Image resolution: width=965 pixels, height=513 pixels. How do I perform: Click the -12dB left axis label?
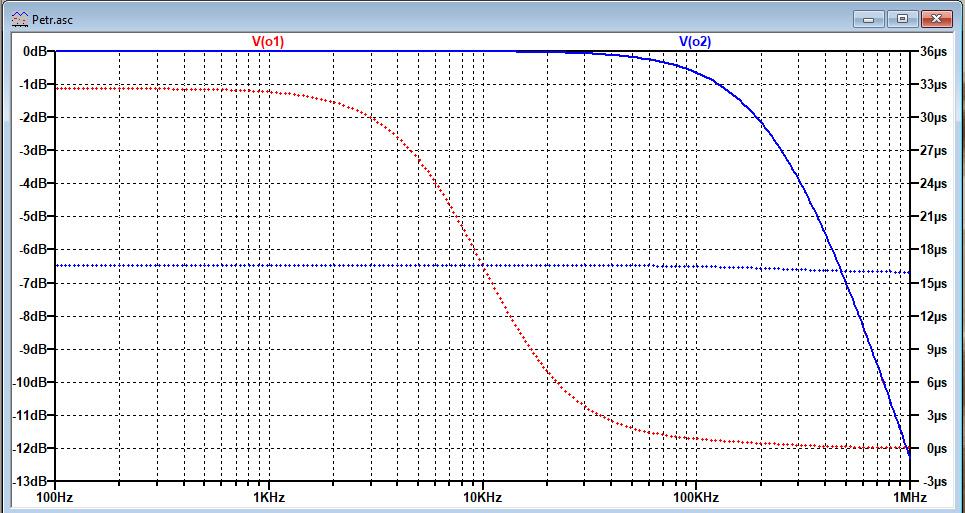click(x=28, y=449)
